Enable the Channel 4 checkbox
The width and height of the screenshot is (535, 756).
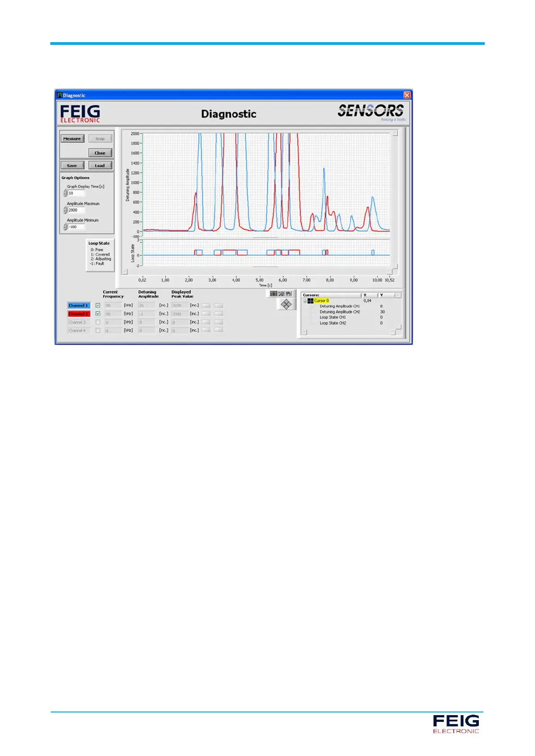(98, 330)
